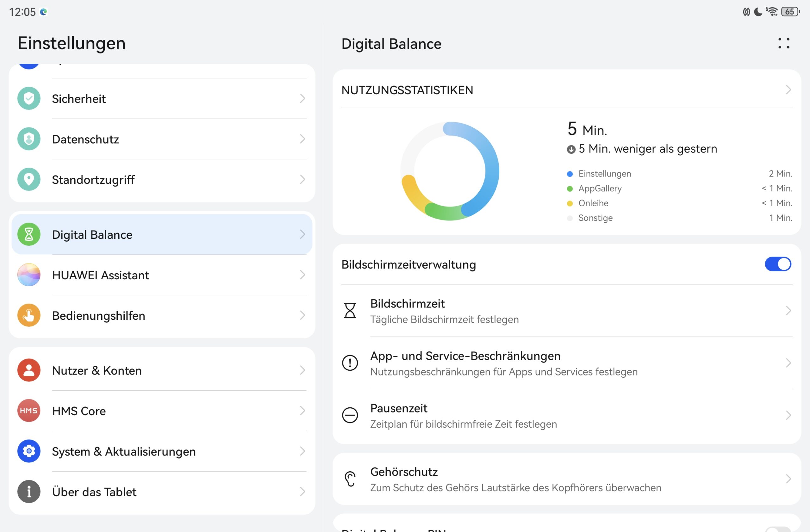Click the Sicherheit shield icon

coord(29,99)
